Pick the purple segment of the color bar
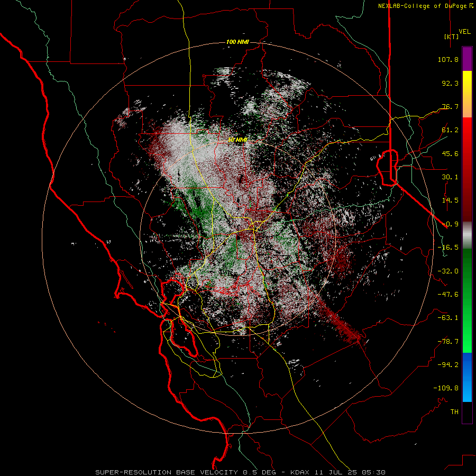The image size is (476, 476). click(x=467, y=59)
